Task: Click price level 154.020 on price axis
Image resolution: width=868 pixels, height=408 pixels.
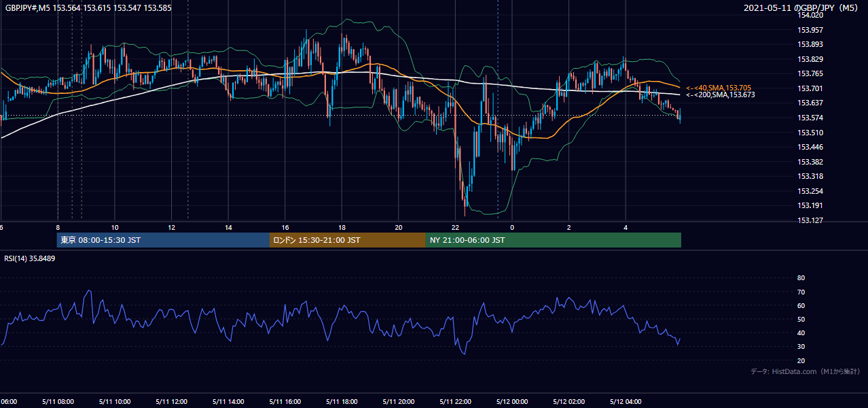Action: (810, 15)
